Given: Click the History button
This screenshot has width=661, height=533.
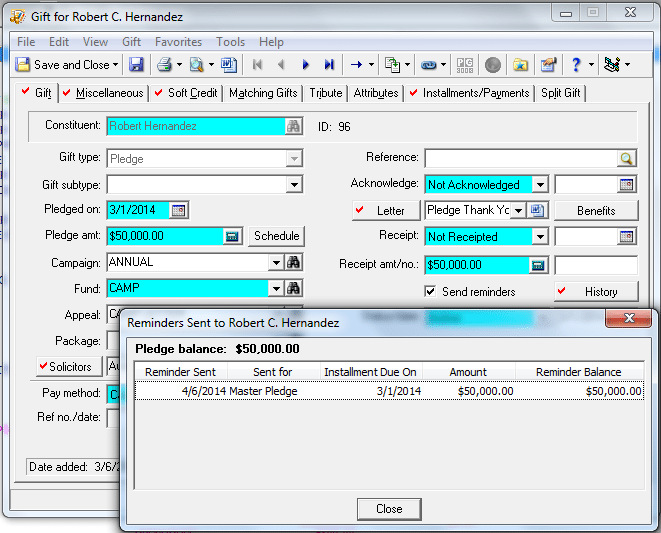Looking at the screenshot, I should click(596, 292).
